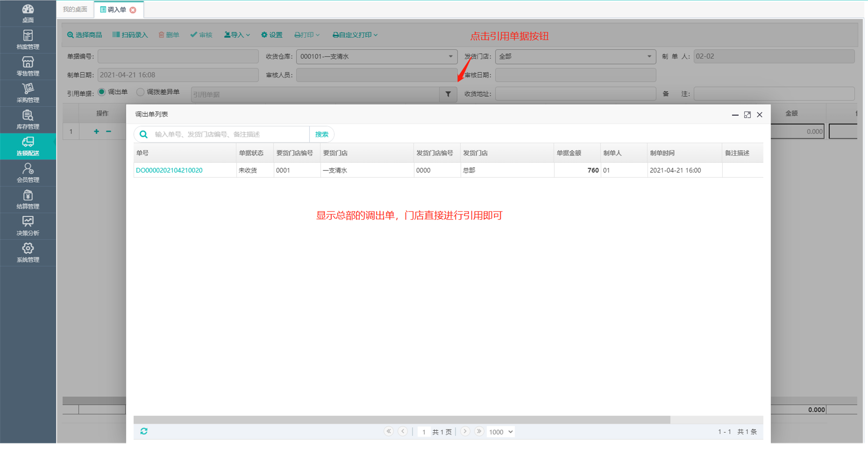Switch to 我的桌面 tab

pos(75,9)
